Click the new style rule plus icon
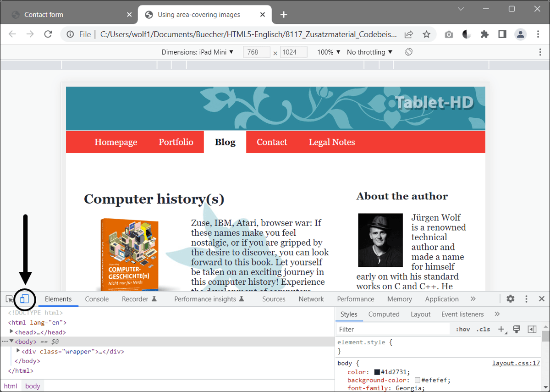This screenshot has width=550, height=392. point(501,329)
